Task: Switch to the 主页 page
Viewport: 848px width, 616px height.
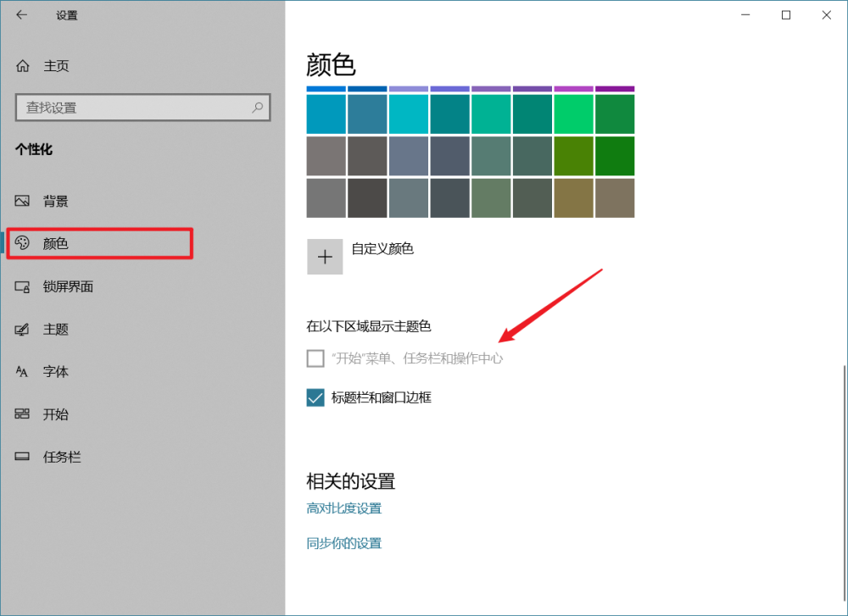Action: point(53,66)
